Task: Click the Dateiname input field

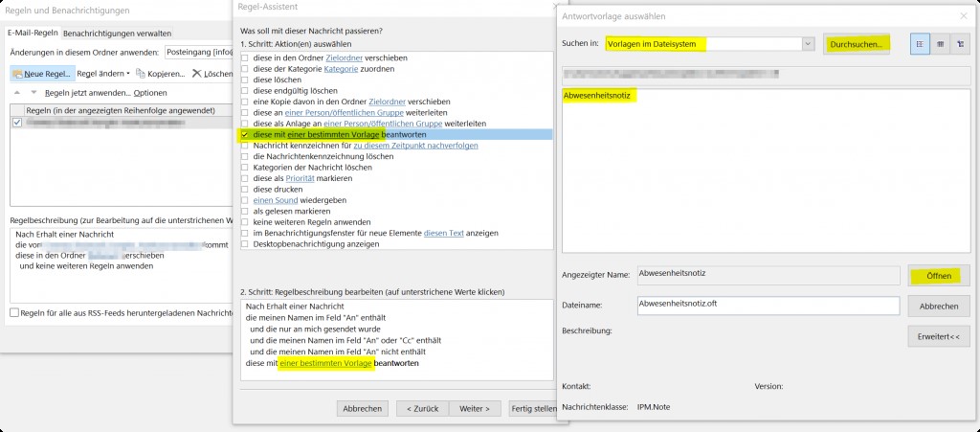Action: point(768,306)
